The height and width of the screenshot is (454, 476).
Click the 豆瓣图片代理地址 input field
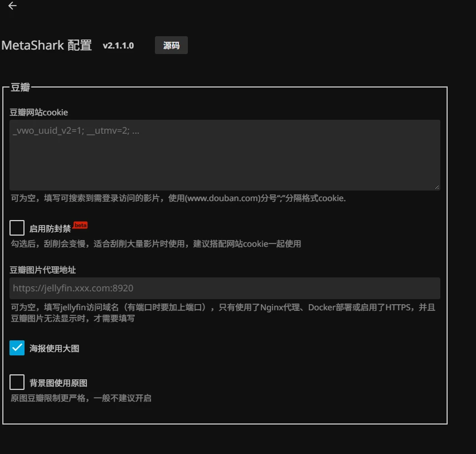pyautogui.click(x=225, y=288)
